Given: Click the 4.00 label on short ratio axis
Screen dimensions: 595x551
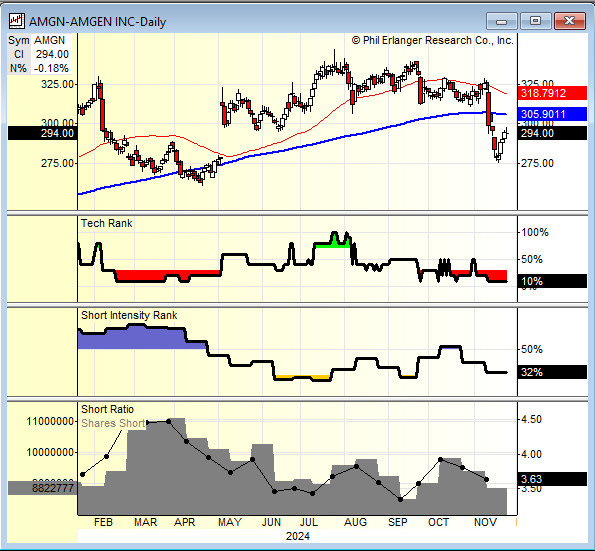Looking at the screenshot, I should click(531, 454).
